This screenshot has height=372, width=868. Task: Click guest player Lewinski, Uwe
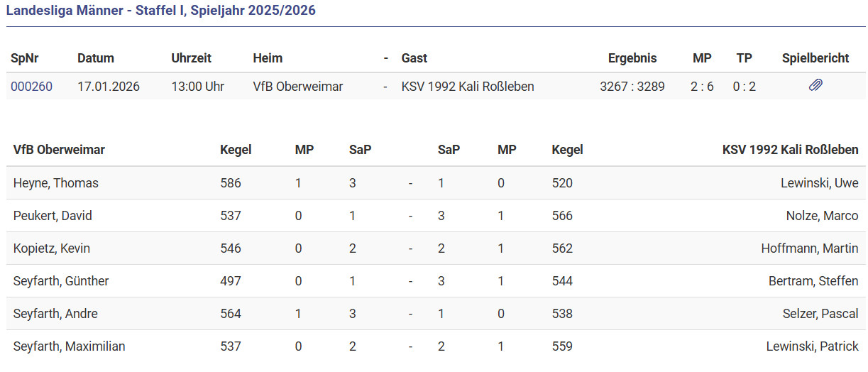(818, 183)
